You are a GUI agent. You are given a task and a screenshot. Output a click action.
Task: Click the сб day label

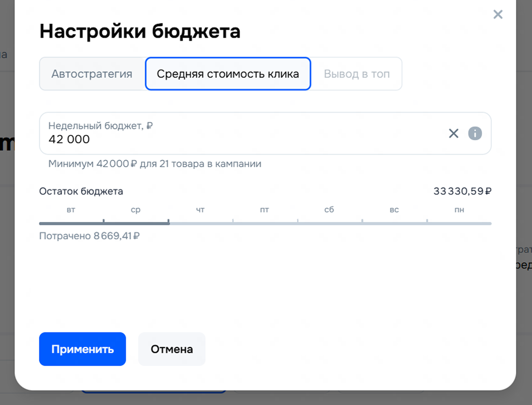pyautogui.click(x=329, y=210)
